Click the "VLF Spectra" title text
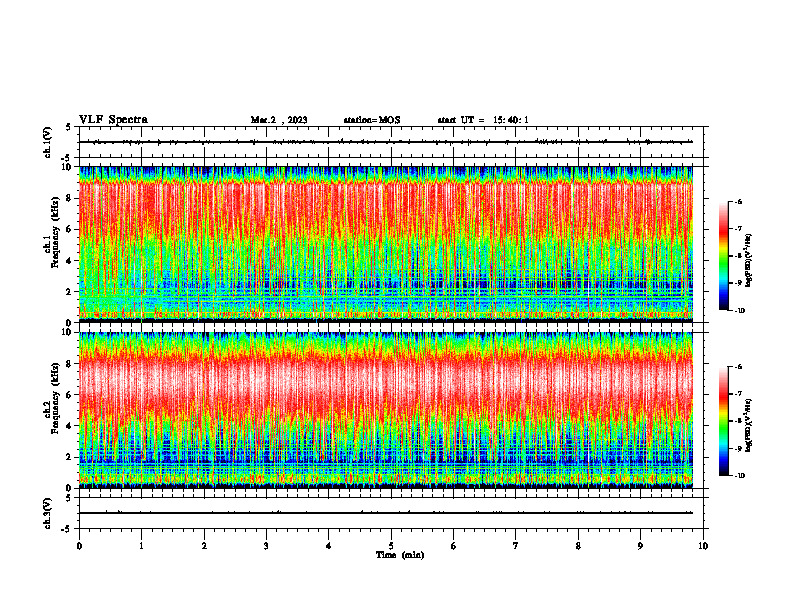The width and height of the screenshot is (792, 612). (113, 120)
